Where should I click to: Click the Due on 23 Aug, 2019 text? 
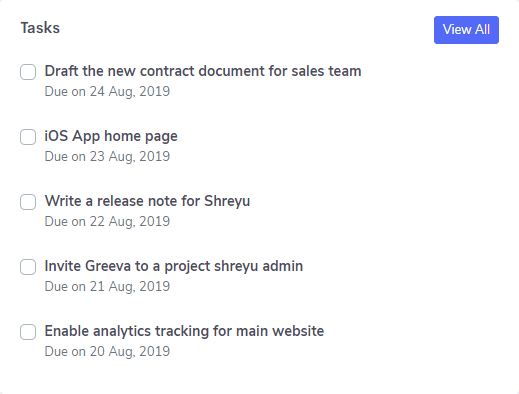coord(107,157)
